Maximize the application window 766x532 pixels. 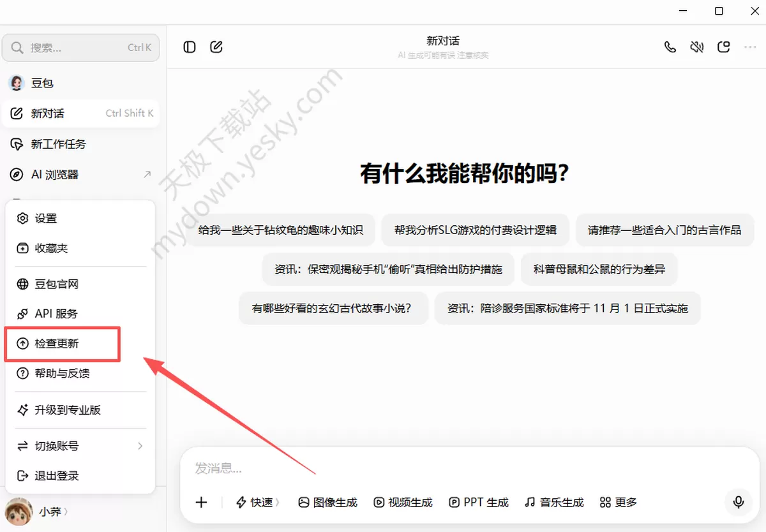coord(719,11)
